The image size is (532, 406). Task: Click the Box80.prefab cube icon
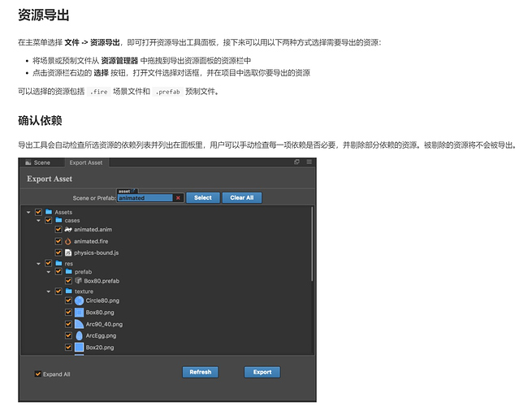coord(78,280)
